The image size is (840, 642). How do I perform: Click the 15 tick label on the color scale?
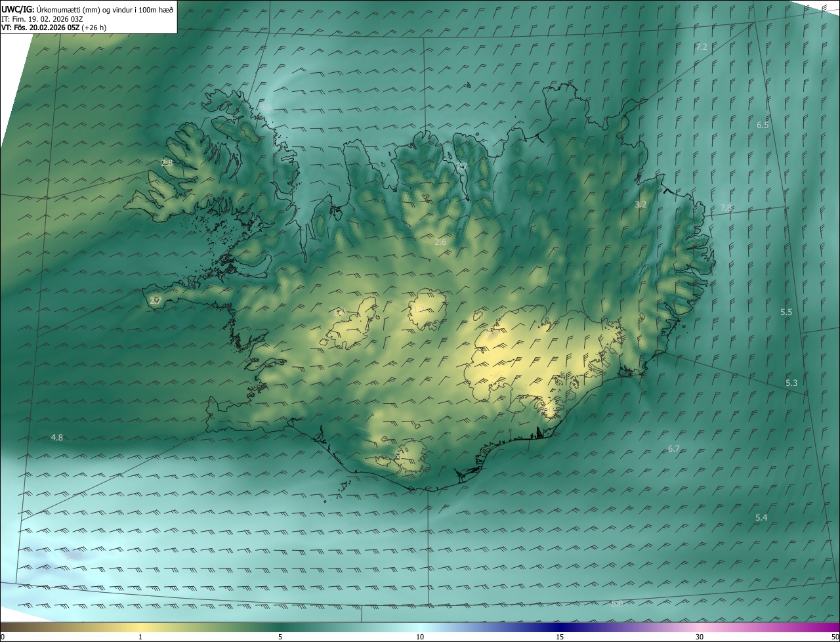click(560, 637)
